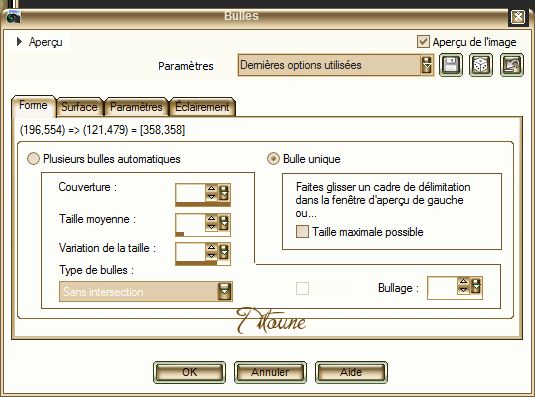Screen dimensions: 535x397
Task: Click the Bullage value field
Action: 442,288
